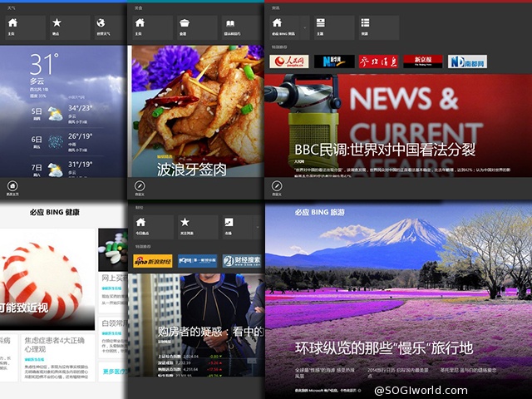532x399 pixels.
Task: Open Today's Highlights home tile in Finance
Action: [153, 227]
